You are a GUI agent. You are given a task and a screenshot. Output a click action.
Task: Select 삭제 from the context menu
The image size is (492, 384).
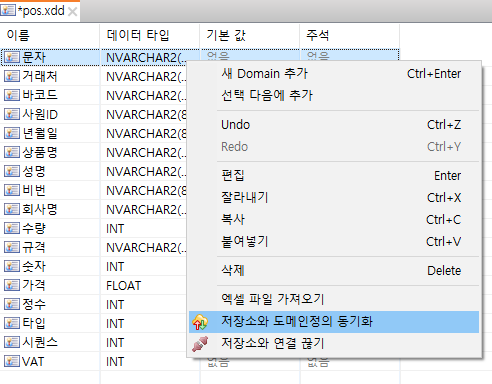click(334, 270)
